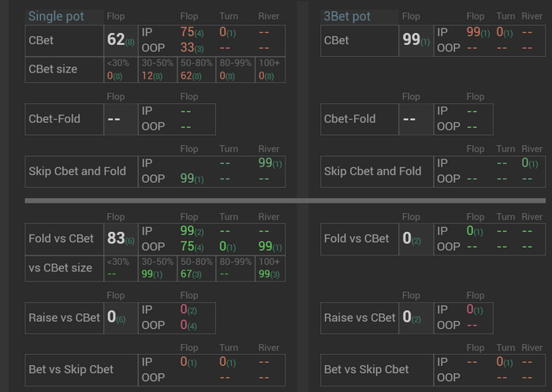
Task: Click Single pot IP flop CBet value 75
Action: (187, 32)
